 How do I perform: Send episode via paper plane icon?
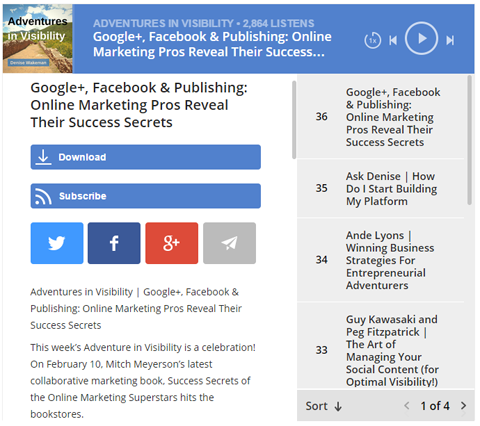pos(229,243)
